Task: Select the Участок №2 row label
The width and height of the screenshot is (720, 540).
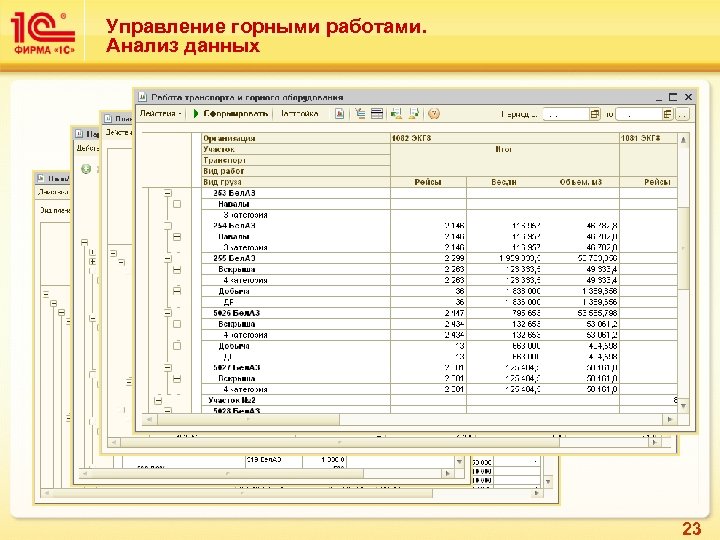Action: [231, 400]
